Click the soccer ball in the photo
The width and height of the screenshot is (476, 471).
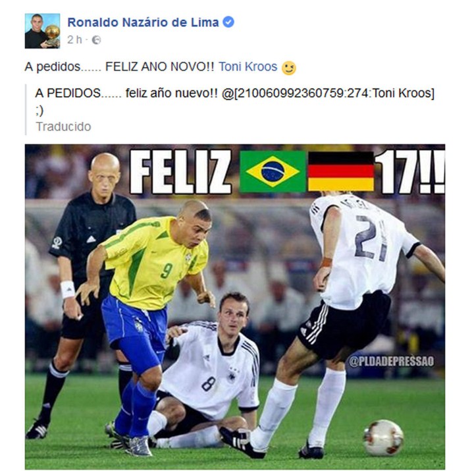point(383,437)
